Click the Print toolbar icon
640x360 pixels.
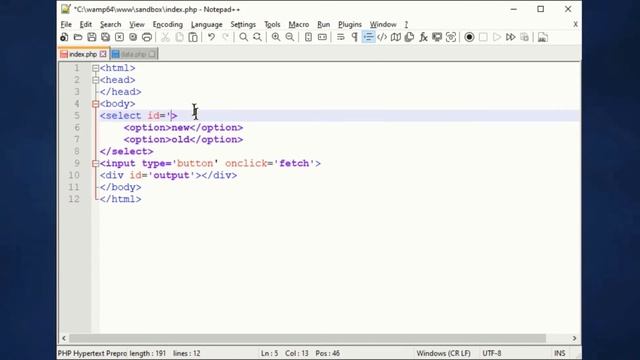(147, 37)
